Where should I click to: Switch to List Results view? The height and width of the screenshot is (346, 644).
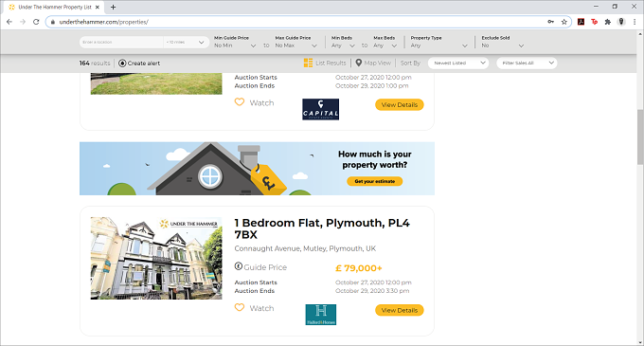(x=331, y=63)
